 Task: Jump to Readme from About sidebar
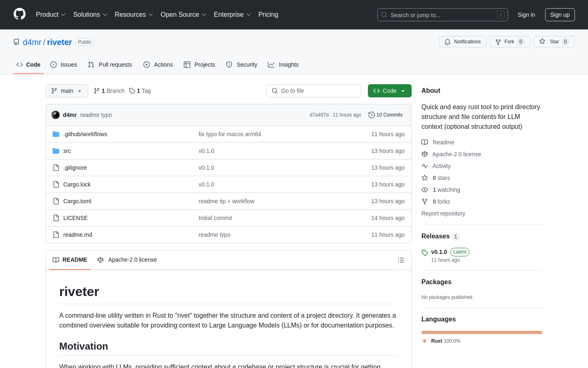(x=438, y=142)
